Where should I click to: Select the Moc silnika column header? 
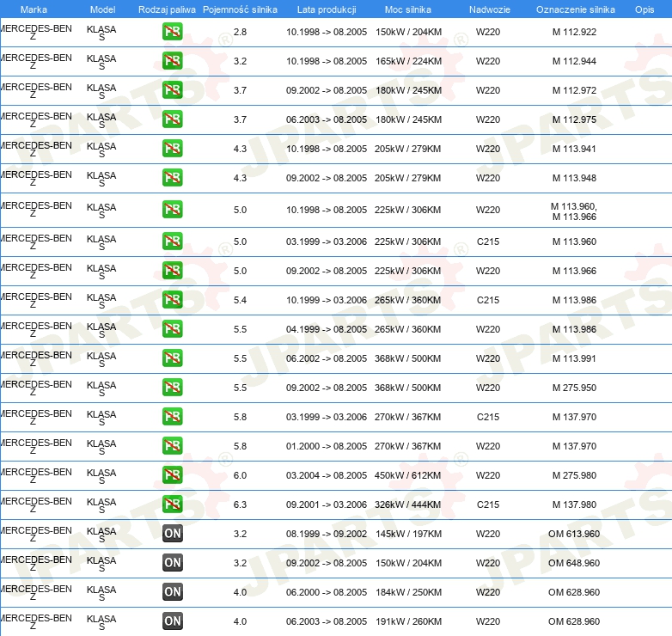[408, 9]
